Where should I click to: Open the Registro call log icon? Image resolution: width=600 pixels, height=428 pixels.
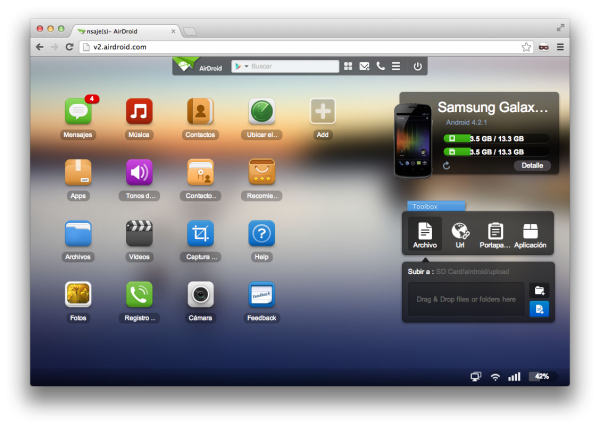point(139,295)
